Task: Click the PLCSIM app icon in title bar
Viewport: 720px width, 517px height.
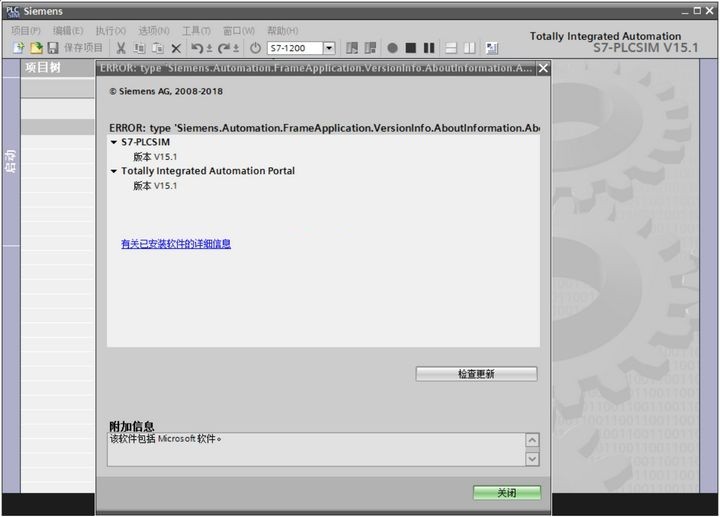Action: (13, 11)
